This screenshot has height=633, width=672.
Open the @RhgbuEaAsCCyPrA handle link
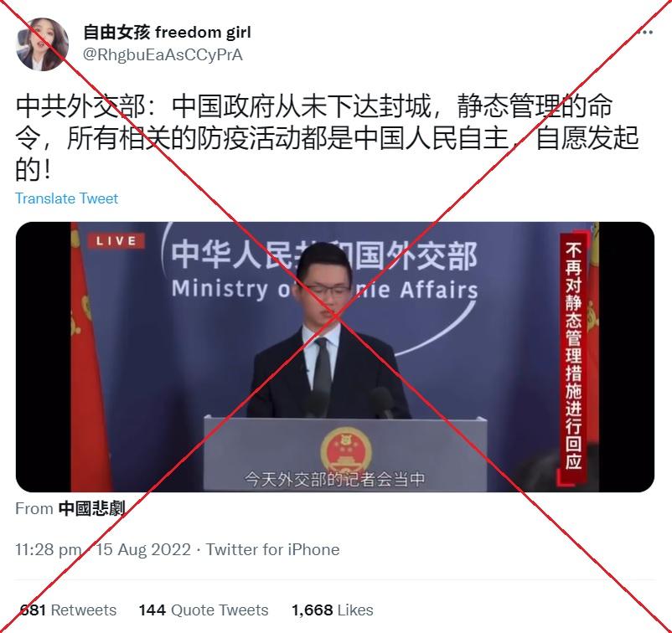tap(163, 54)
